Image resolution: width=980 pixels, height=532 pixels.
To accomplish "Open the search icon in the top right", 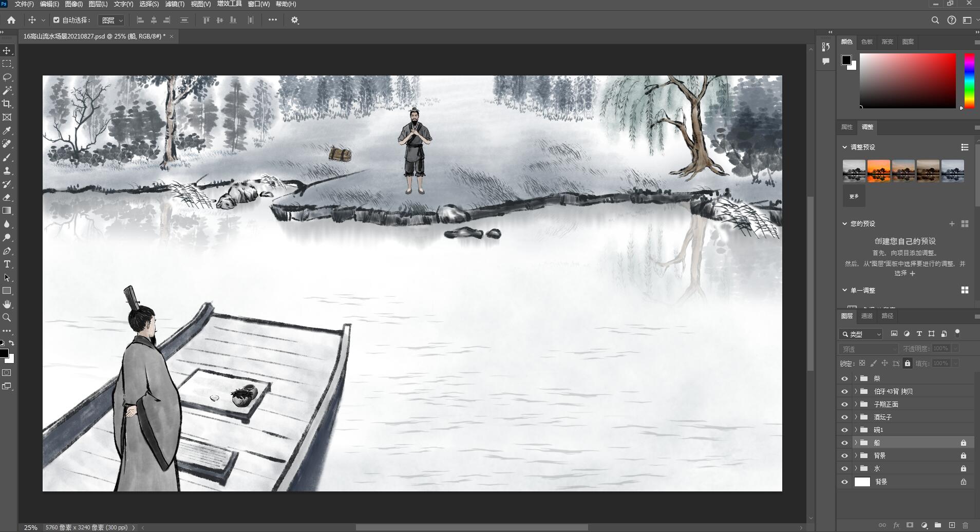I will [935, 20].
